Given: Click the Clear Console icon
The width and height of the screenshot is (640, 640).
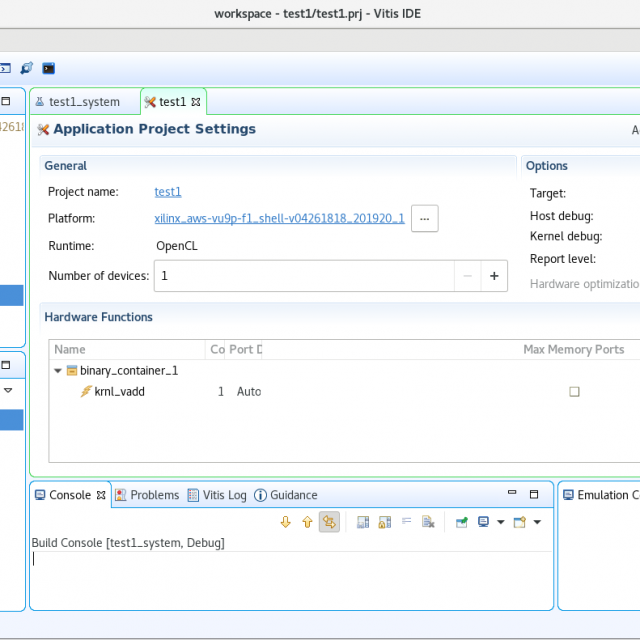Looking at the screenshot, I should click(428, 522).
